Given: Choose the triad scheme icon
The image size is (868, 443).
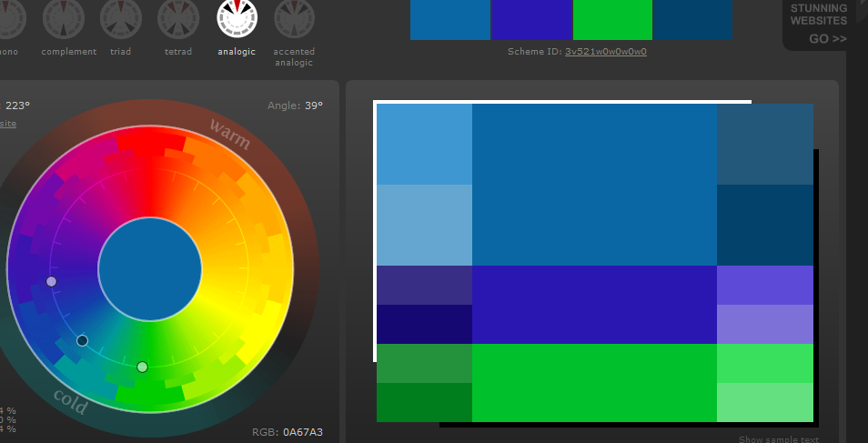Looking at the screenshot, I should (120, 18).
